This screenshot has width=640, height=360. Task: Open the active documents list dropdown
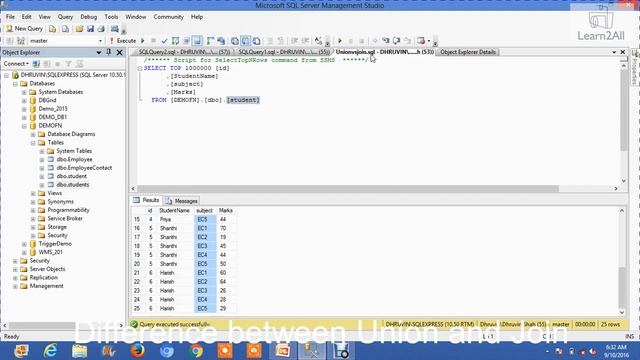pos(614,52)
